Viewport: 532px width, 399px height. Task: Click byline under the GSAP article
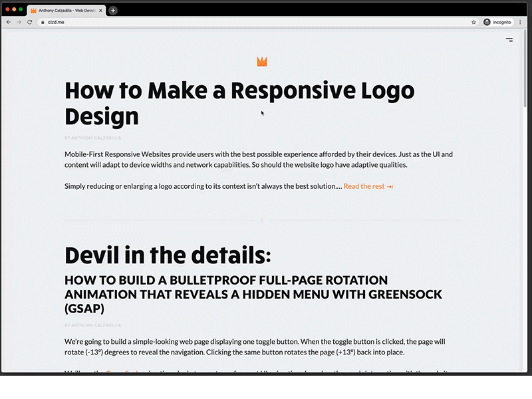pyautogui.click(x=92, y=325)
